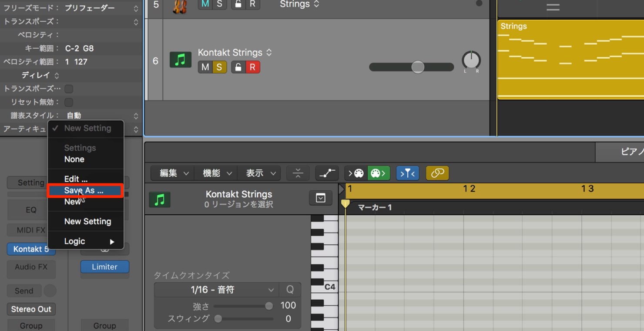Choose Save As... from the articulation menu
644x331 pixels.
click(85, 190)
